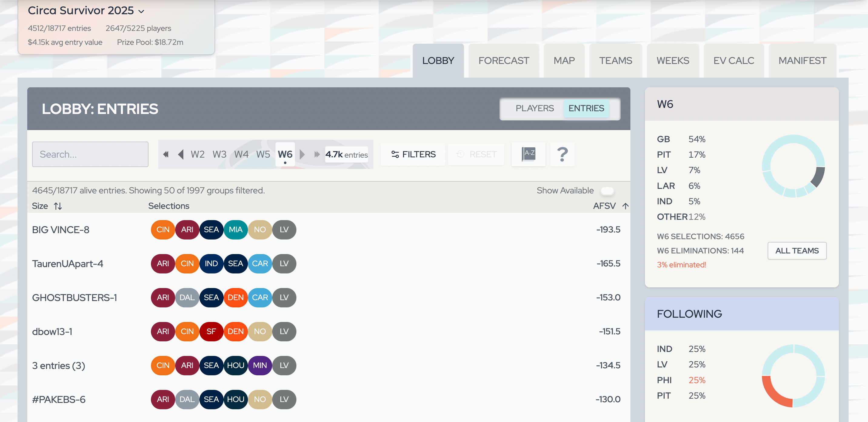Click MIN badge in 3 entries row
868x422 pixels.
pyautogui.click(x=260, y=365)
